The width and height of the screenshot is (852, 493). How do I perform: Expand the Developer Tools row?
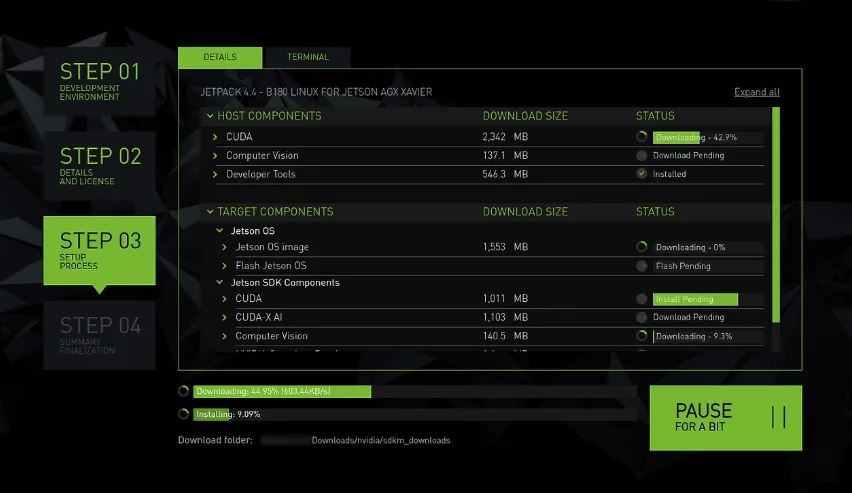pos(215,174)
